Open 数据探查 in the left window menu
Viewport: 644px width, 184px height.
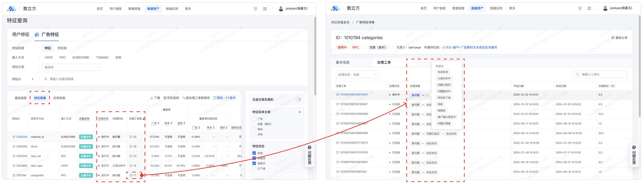[x=134, y=9]
